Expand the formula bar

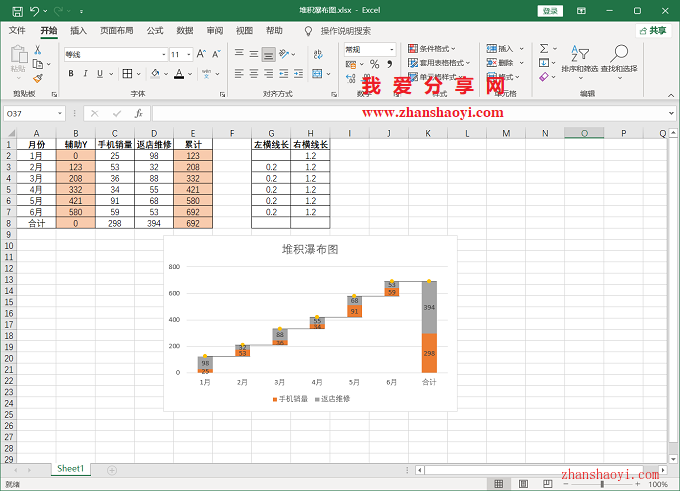671,114
